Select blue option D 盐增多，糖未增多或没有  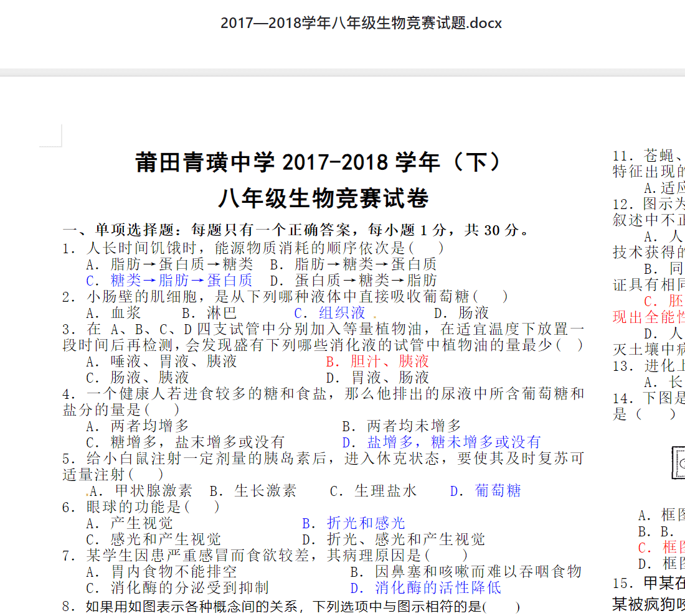442,442
